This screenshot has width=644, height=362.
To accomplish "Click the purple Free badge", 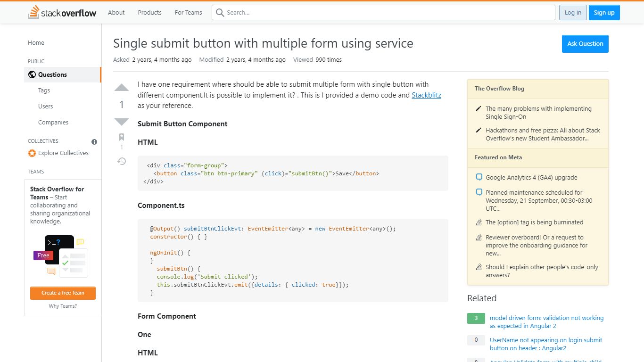I will point(43,255).
